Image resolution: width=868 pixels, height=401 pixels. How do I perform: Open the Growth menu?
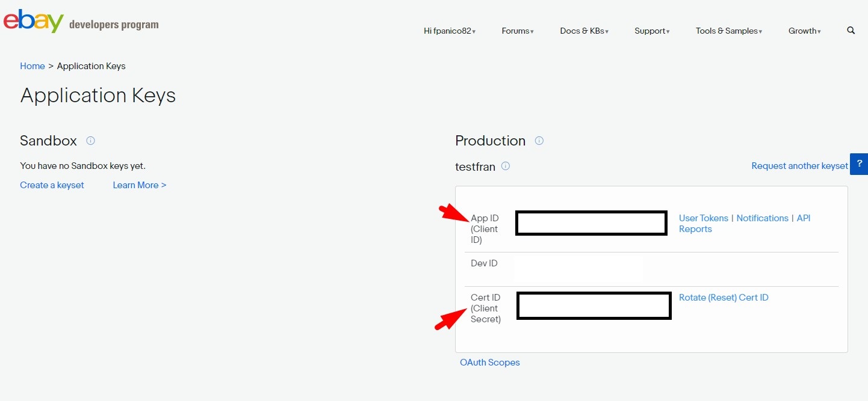(x=804, y=31)
